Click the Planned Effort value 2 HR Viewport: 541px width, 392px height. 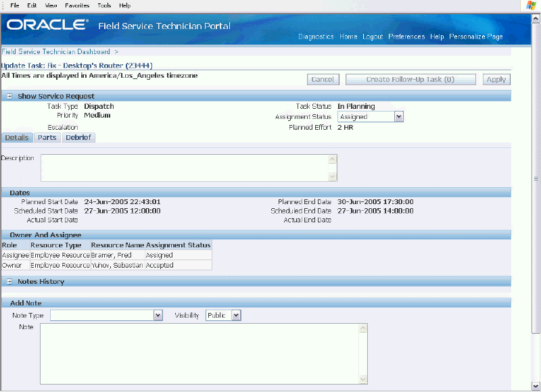pos(346,127)
